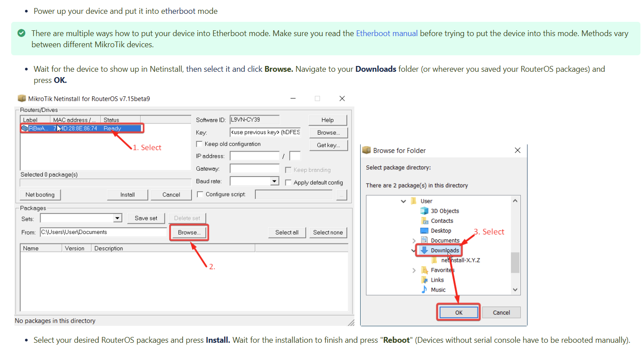Select the Links folder icon
The width and height of the screenshot is (644, 349).
[x=424, y=280]
